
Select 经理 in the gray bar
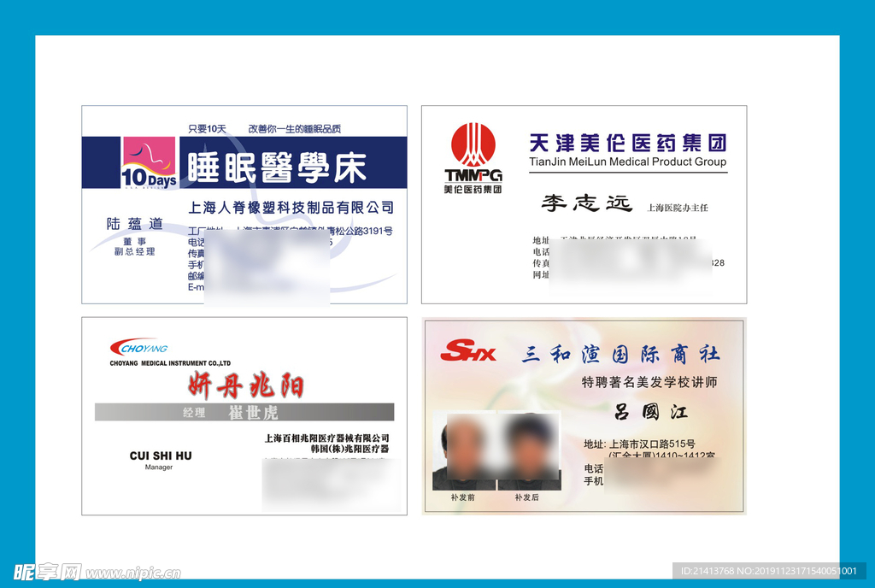[x=194, y=413]
